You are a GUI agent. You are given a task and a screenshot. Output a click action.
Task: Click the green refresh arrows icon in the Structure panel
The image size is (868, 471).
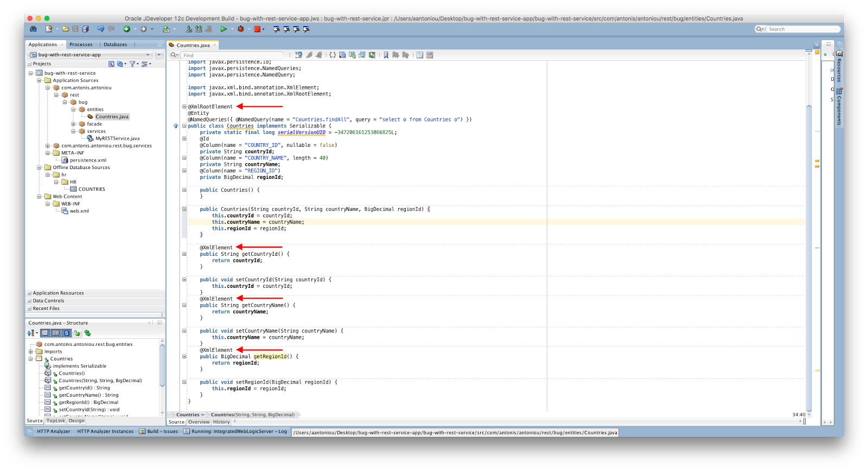(87, 333)
